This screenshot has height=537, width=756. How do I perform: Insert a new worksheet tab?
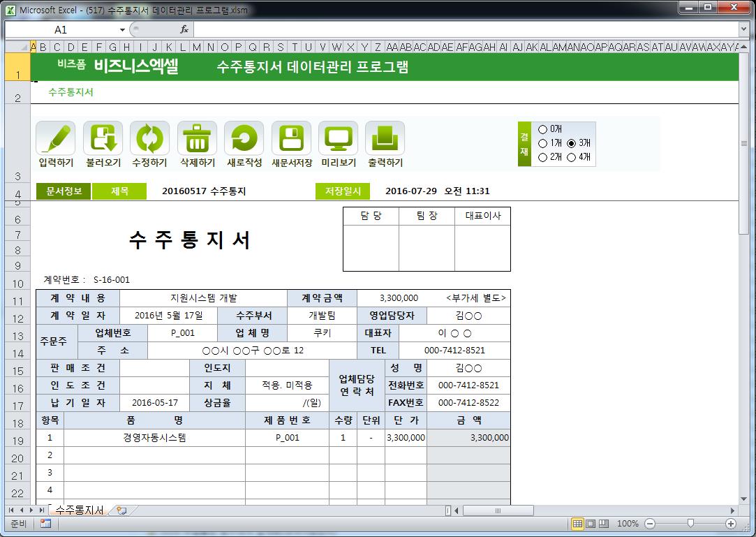pyautogui.click(x=121, y=510)
